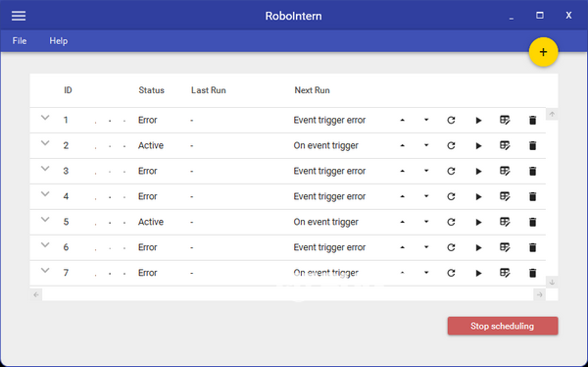Open the File menu
The height and width of the screenshot is (367, 588).
[x=20, y=41]
